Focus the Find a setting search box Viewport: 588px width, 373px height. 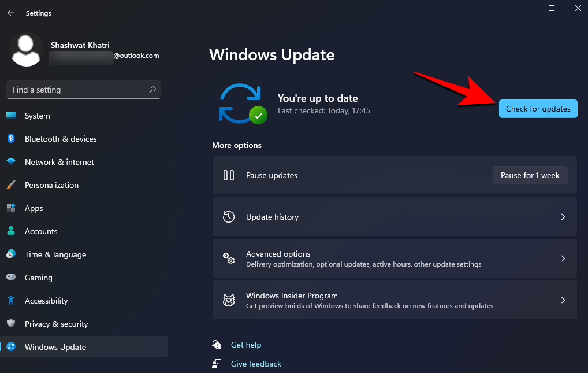point(84,90)
